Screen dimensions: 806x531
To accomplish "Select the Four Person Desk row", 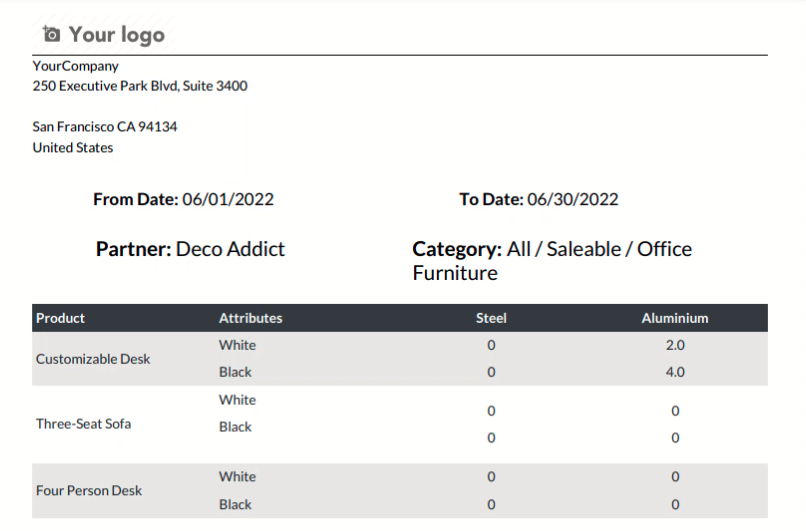I will (400, 491).
